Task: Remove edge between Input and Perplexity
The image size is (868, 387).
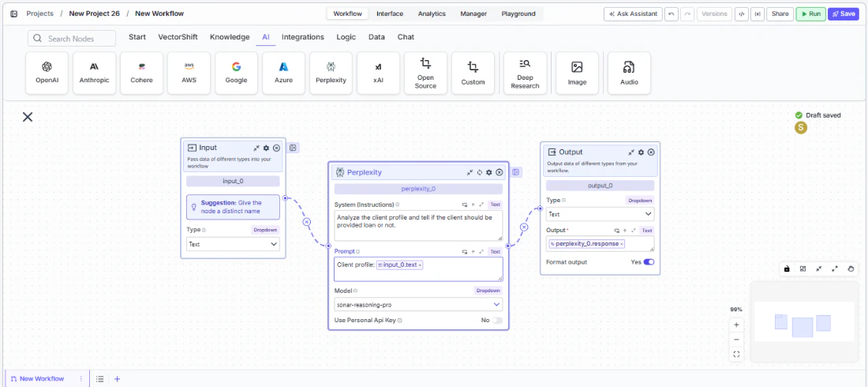Action: [x=307, y=222]
